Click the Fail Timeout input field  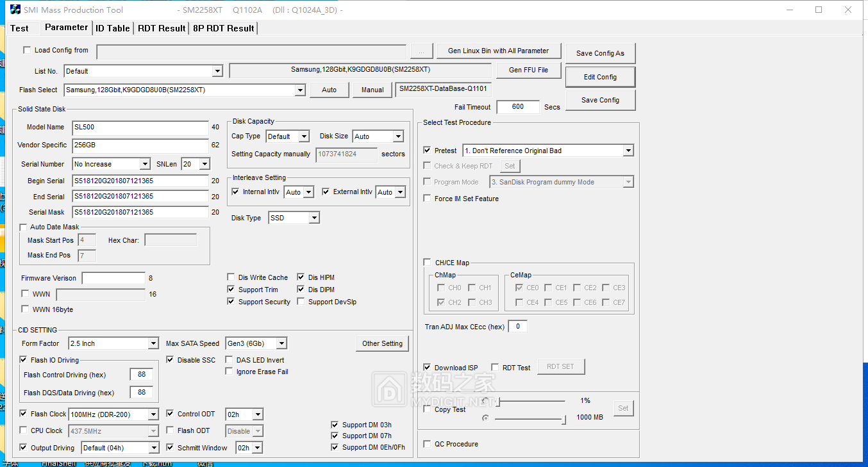coord(518,107)
